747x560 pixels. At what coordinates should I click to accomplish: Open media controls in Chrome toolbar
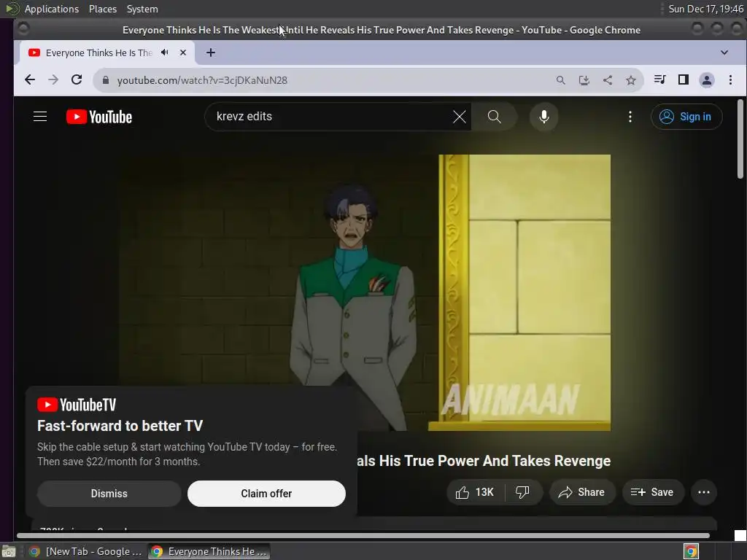tap(659, 79)
